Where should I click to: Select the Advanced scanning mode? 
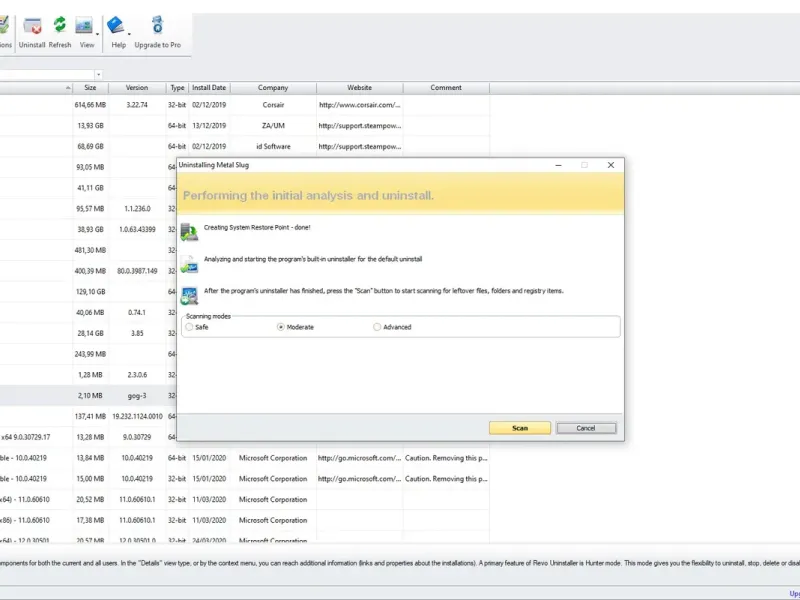(x=377, y=327)
